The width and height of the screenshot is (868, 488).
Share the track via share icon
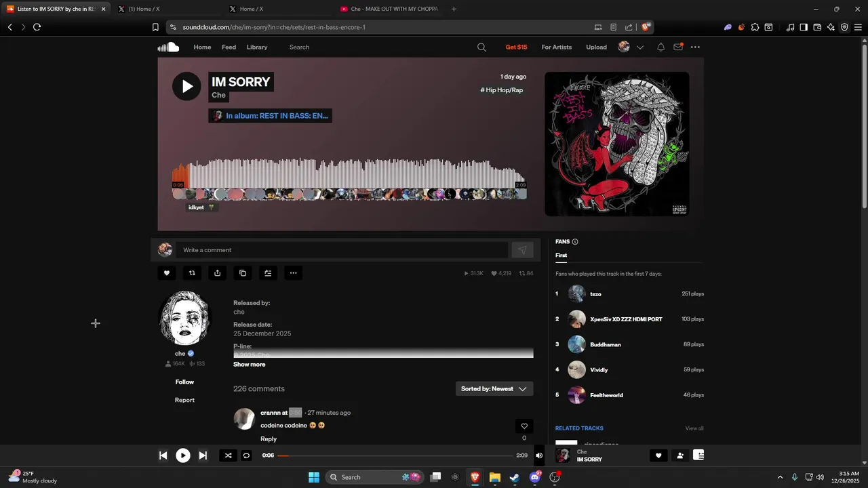point(217,273)
